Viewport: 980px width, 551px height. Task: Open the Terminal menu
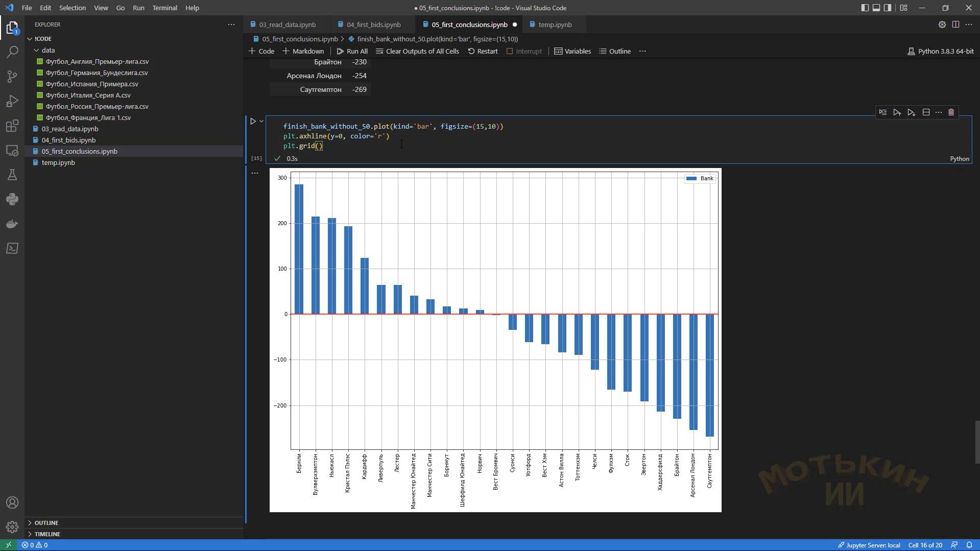pyautogui.click(x=164, y=8)
